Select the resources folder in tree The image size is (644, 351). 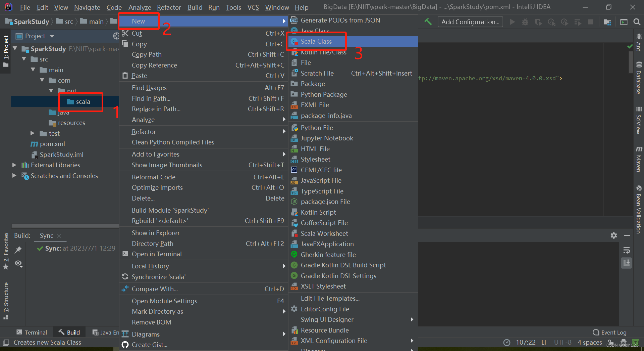[x=67, y=123]
